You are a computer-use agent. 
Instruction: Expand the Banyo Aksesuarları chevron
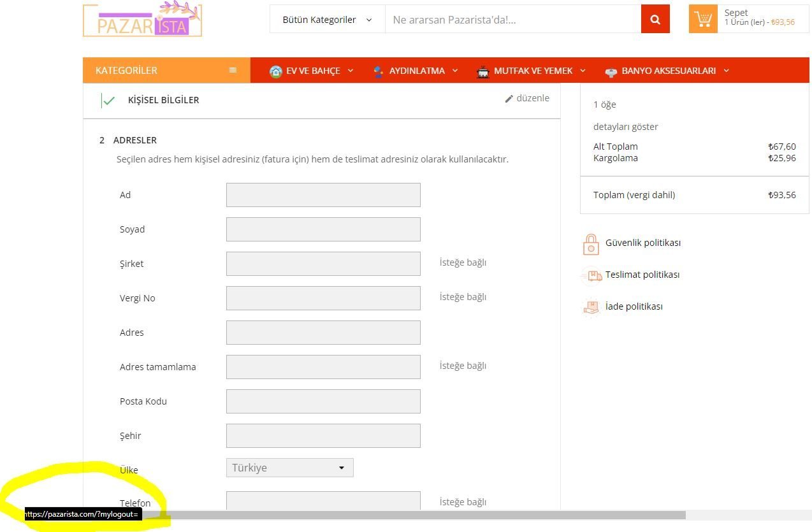727,71
